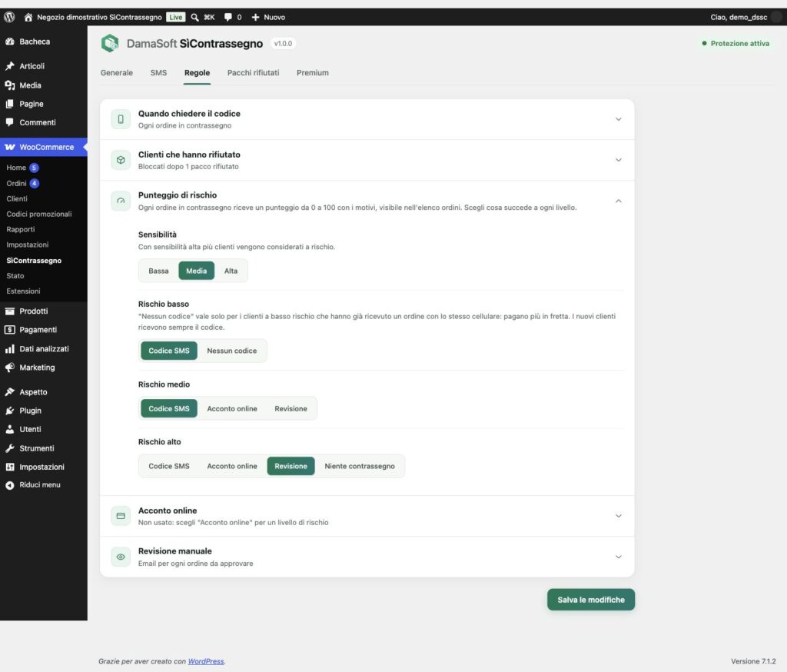Click the Pagine icon in sidebar

9,104
